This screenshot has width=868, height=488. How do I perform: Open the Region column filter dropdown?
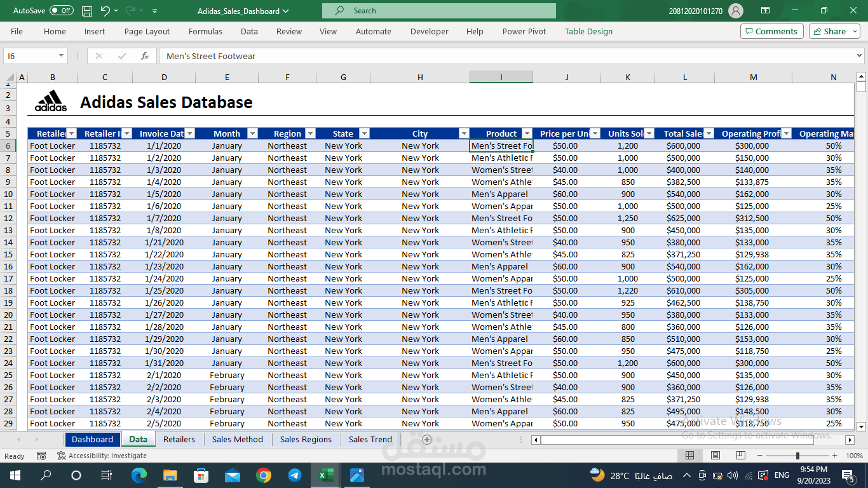pyautogui.click(x=310, y=133)
